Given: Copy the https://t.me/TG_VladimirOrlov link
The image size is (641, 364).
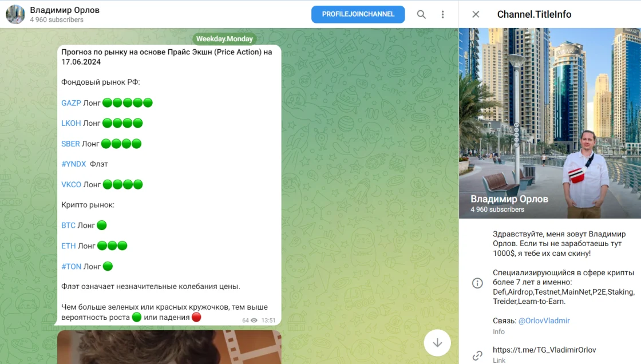Looking at the screenshot, I should point(544,350).
